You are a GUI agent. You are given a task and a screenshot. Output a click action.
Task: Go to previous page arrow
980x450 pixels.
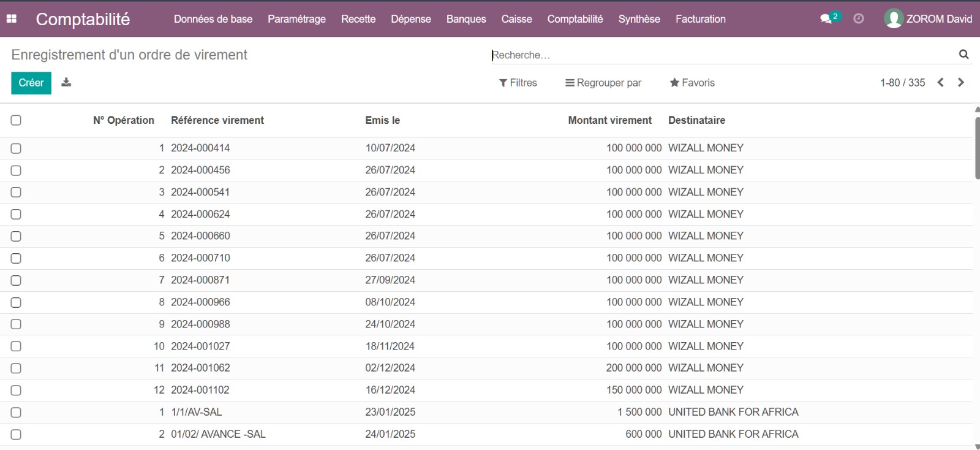(940, 82)
